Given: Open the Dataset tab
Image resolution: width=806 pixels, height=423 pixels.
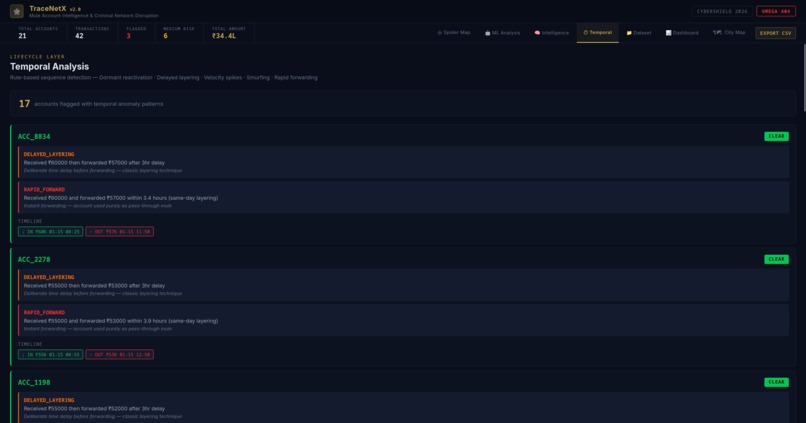Looking at the screenshot, I should (x=638, y=33).
